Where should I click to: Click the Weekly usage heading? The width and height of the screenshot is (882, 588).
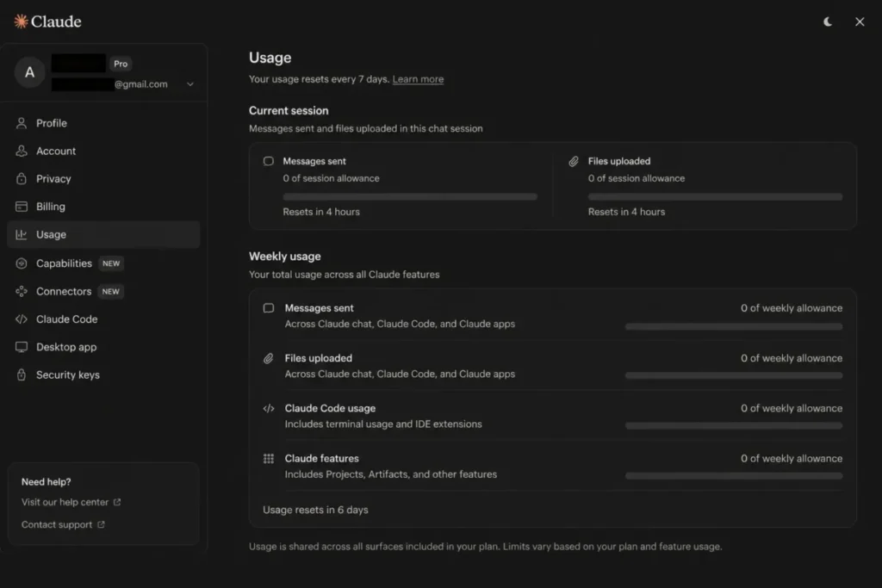click(284, 257)
